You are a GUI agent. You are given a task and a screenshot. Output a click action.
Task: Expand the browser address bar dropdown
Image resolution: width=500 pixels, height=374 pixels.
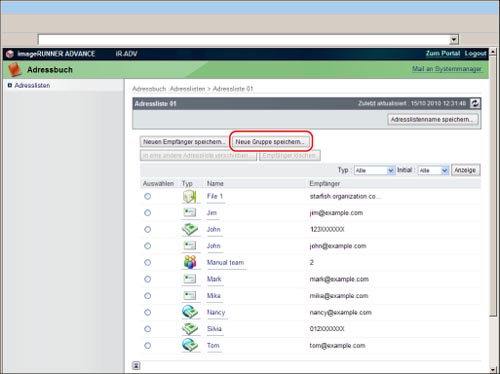pos(453,40)
